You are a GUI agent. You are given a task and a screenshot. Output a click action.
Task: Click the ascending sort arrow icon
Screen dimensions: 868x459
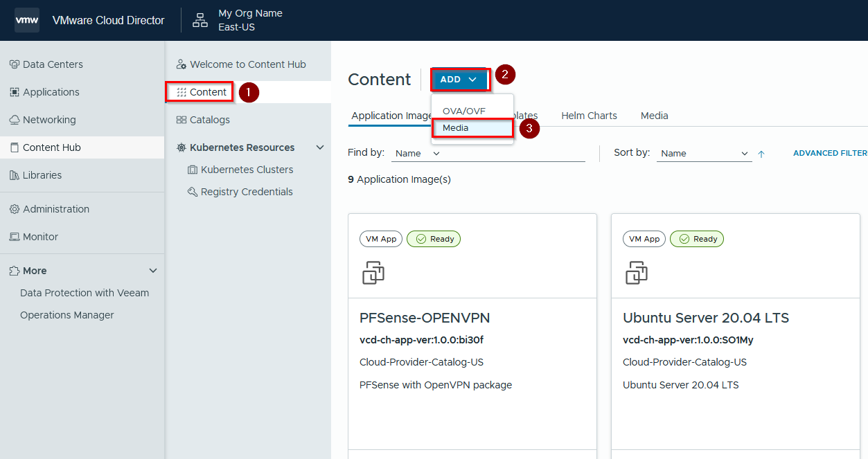coord(761,154)
